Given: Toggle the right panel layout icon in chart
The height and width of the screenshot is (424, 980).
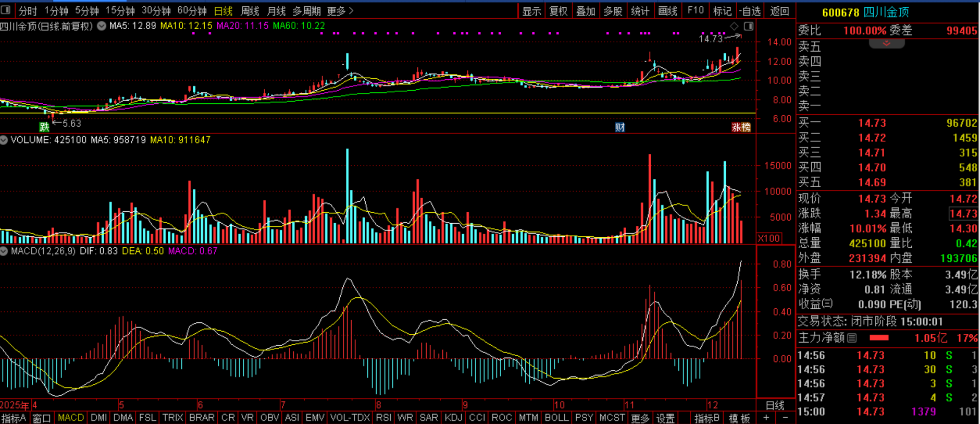Looking at the screenshot, I should coord(749,26).
